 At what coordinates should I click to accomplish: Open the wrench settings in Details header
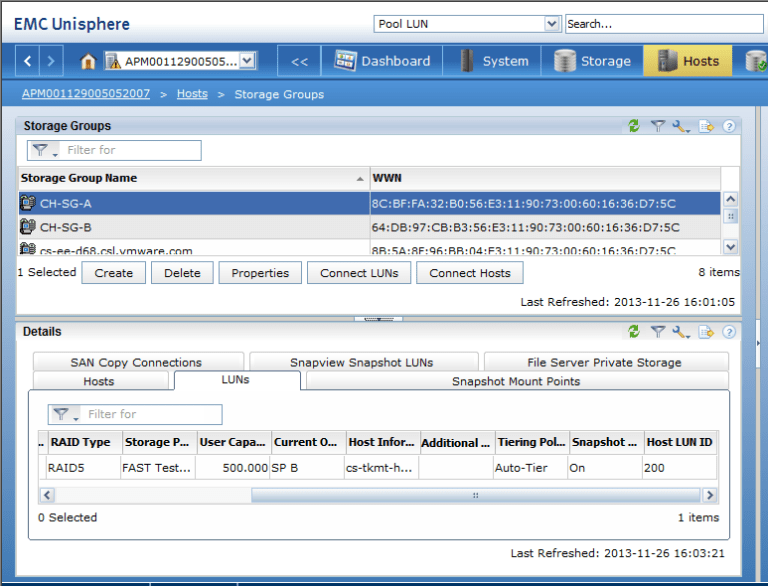tap(681, 332)
